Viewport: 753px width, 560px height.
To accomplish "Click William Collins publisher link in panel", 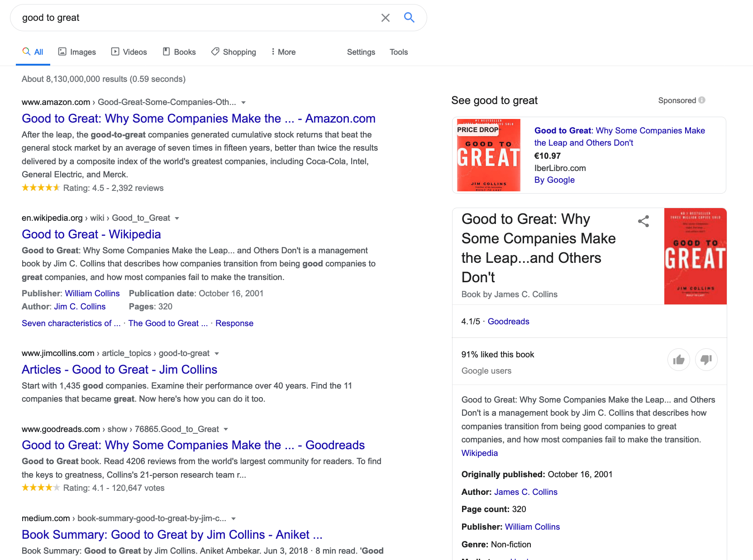I will click(x=532, y=527).
